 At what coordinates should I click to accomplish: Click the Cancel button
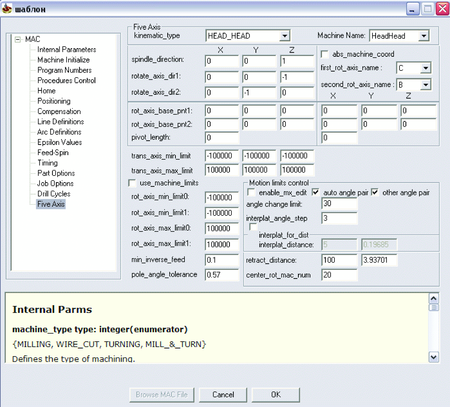point(223,395)
